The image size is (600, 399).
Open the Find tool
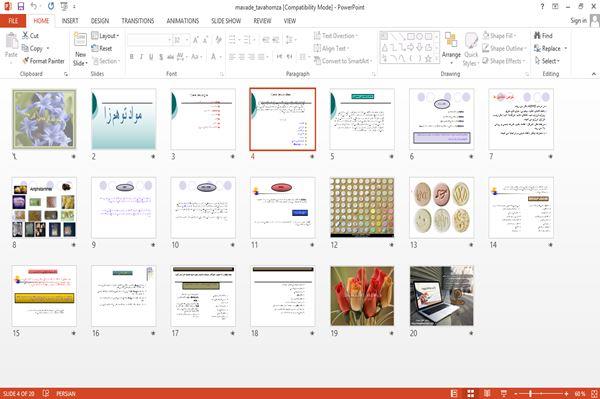point(543,36)
